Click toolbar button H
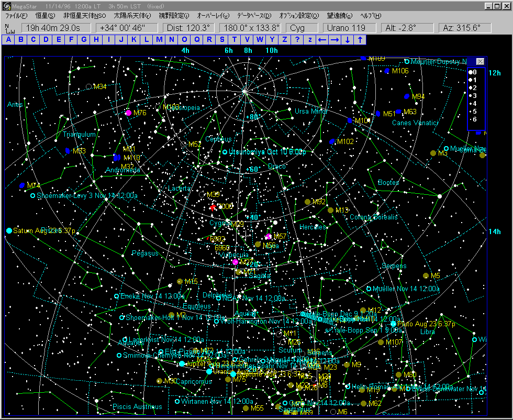The width and height of the screenshot is (513, 420). [x=96, y=40]
